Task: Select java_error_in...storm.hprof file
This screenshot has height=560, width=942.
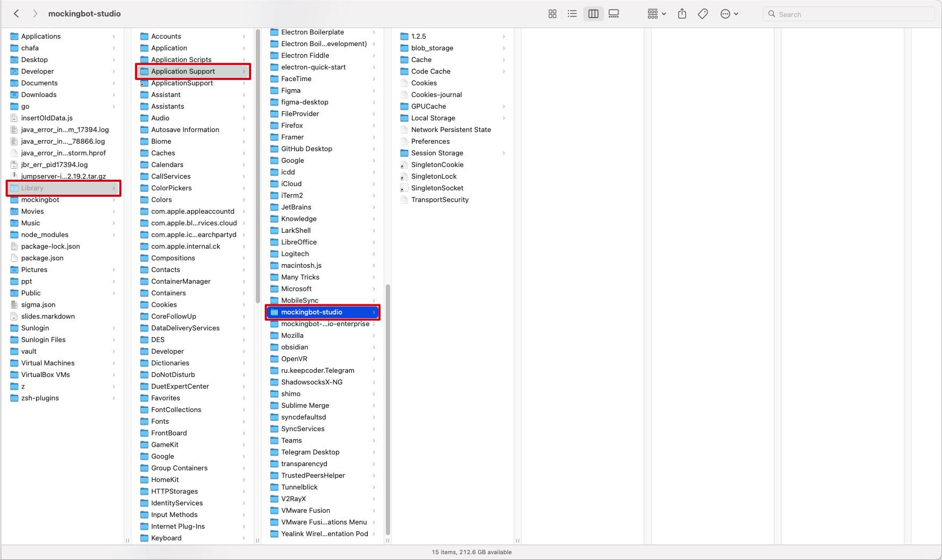Action: point(63,153)
